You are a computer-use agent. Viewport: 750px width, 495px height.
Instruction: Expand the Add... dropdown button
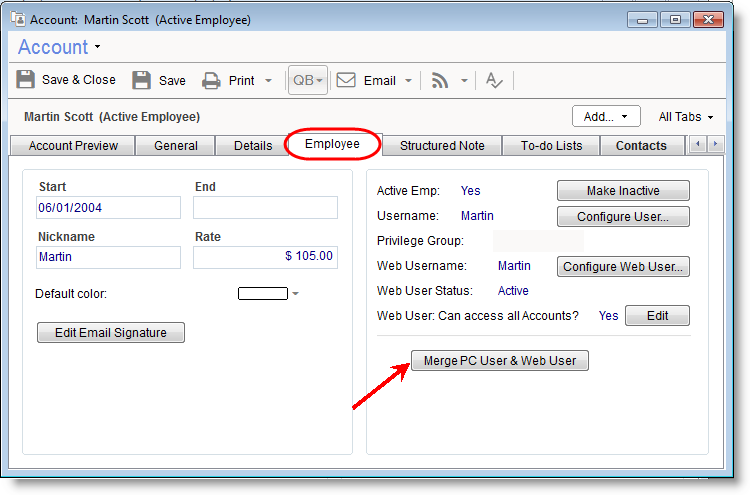pos(605,116)
